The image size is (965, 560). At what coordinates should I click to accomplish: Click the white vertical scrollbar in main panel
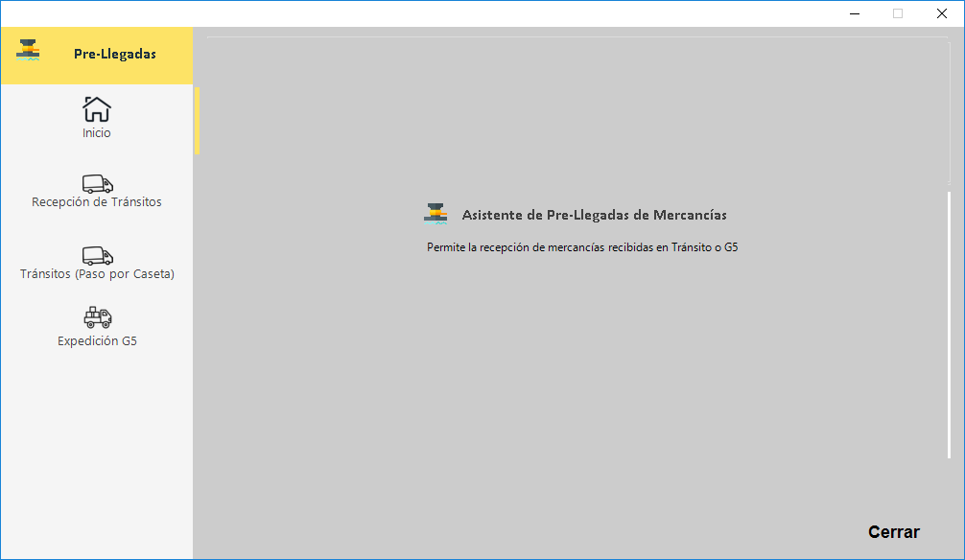(949, 326)
